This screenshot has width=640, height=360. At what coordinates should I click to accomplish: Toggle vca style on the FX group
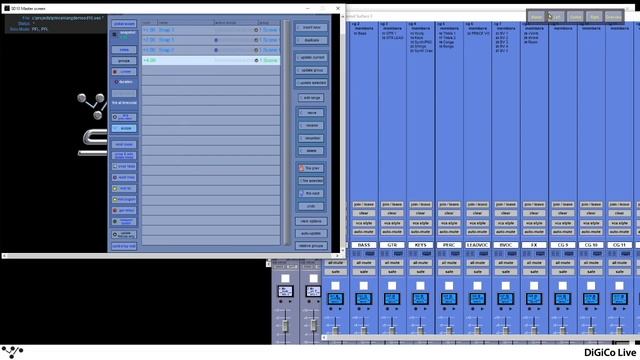point(534,223)
